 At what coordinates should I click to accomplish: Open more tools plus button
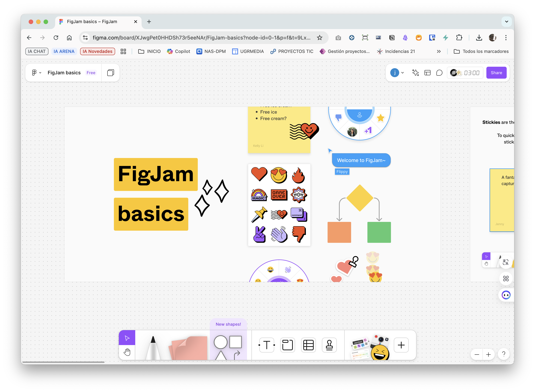[x=401, y=345]
